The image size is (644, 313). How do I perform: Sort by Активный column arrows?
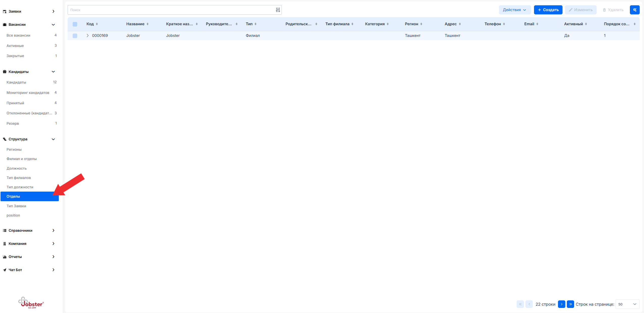[x=586, y=24]
